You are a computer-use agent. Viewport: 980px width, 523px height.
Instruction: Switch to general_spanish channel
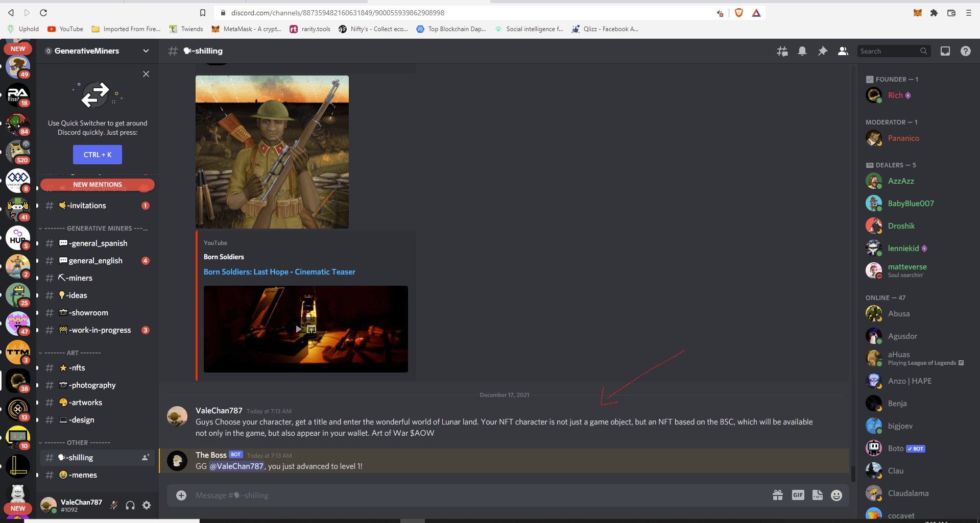(98, 243)
